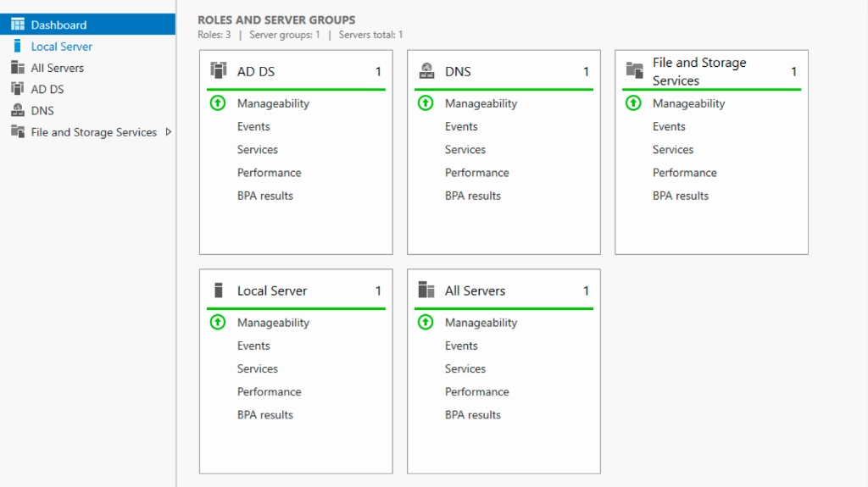Click green Manageability status icon in AD DS tile

tap(218, 103)
